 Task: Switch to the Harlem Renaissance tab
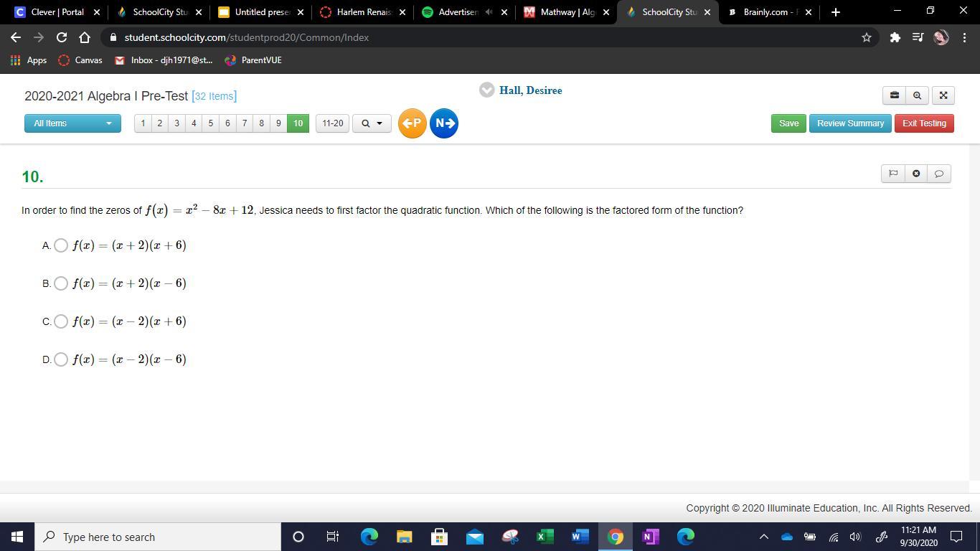(x=364, y=12)
